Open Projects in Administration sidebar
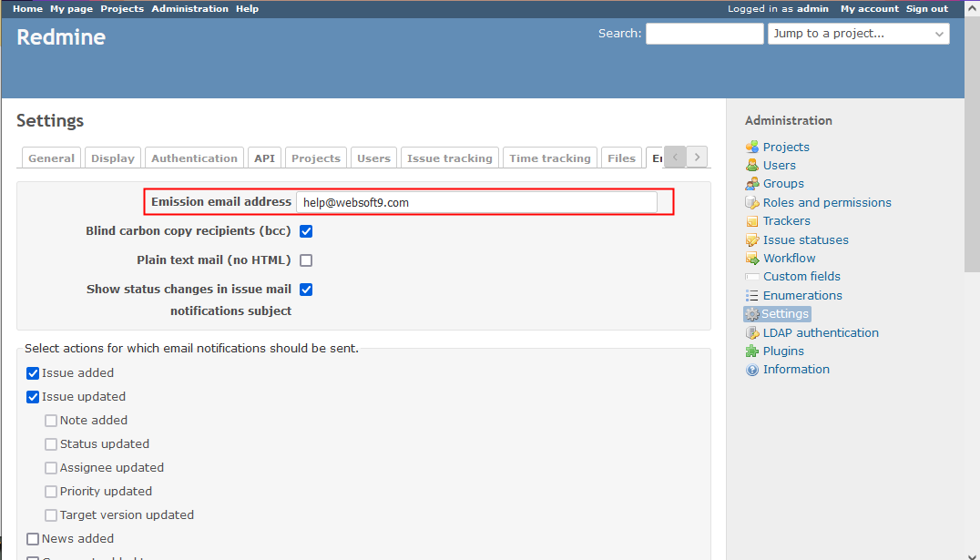The image size is (980, 560). click(x=786, y=147)
